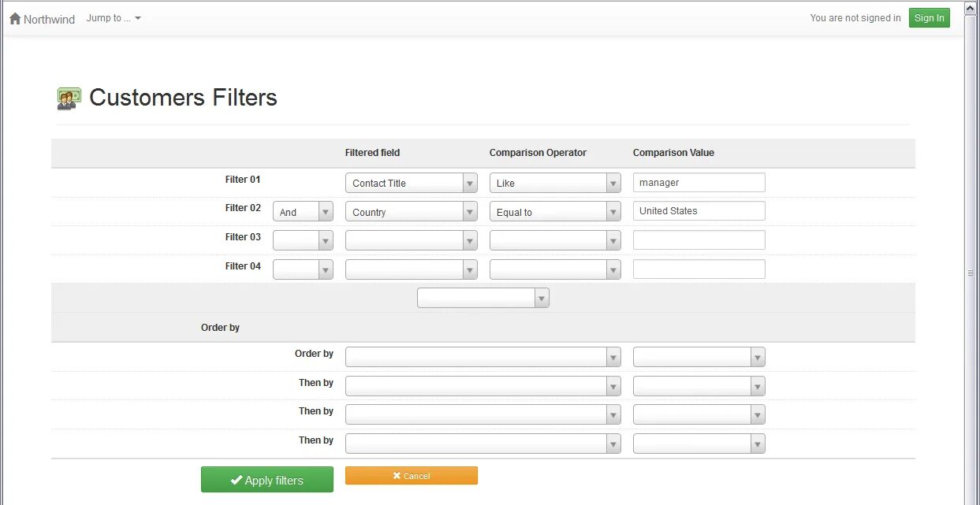The height and width of the screenshot is (505, 980).
Task: Open the Filter 04 logical operator dropdown
Action: (303, 269)
